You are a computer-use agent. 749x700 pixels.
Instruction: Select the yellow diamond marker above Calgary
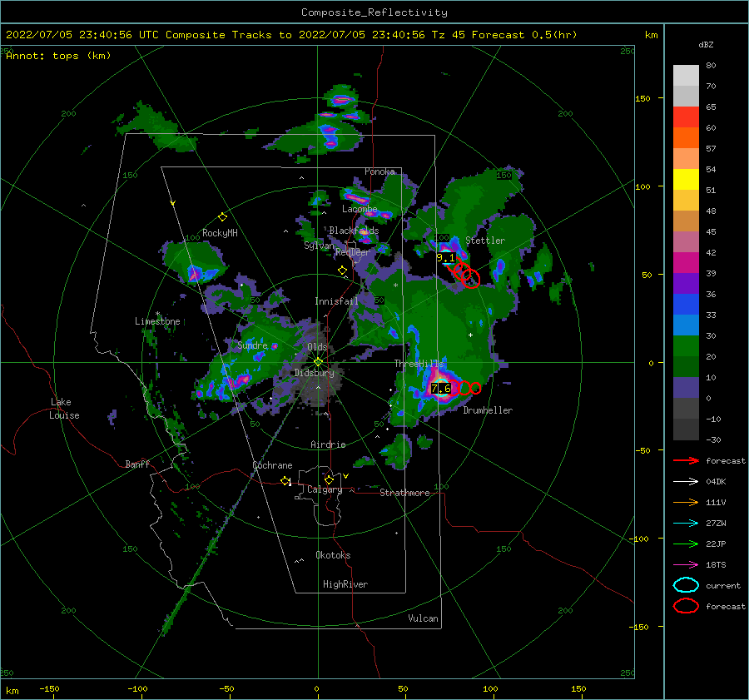click(329, 479)
